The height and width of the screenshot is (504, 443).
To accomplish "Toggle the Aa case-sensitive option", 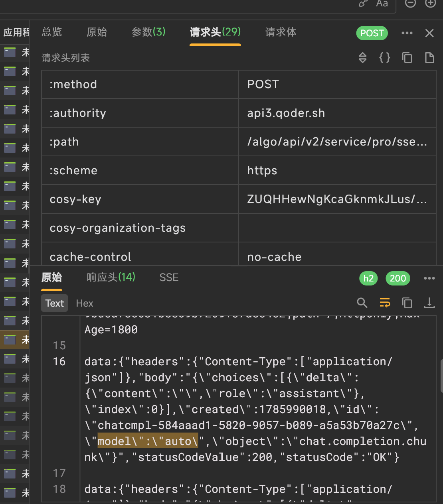I will click(x=382, y=3).
